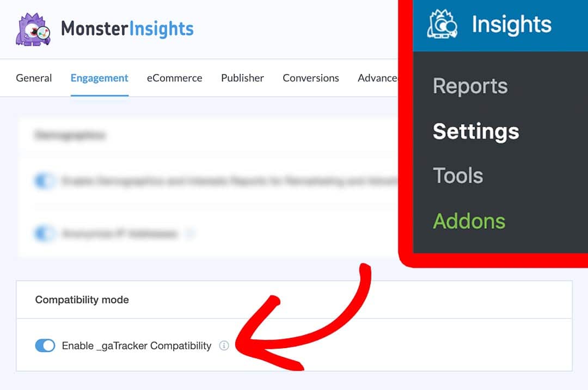Go to the Conversions tab
Screen dimensions: 588x390
click(x=311, y=78)
